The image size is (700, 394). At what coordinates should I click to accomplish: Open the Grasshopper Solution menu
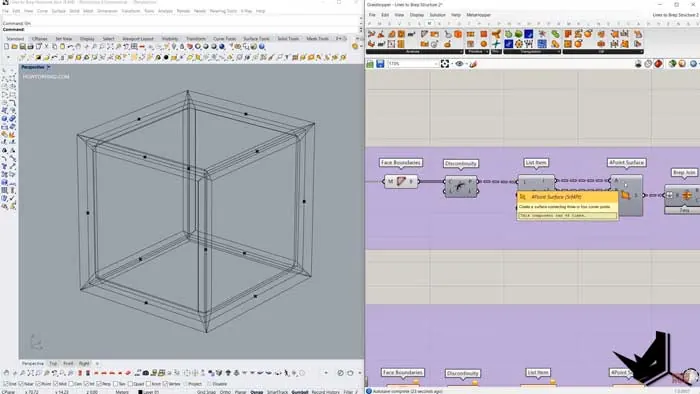coord(438,15)
